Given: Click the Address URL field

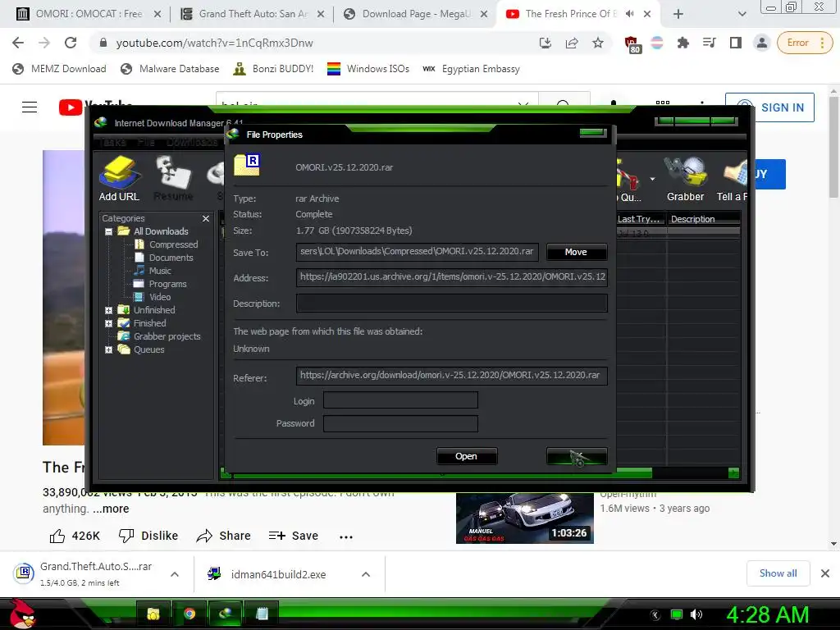Looking at the screenshot, I should pos(452,277).
